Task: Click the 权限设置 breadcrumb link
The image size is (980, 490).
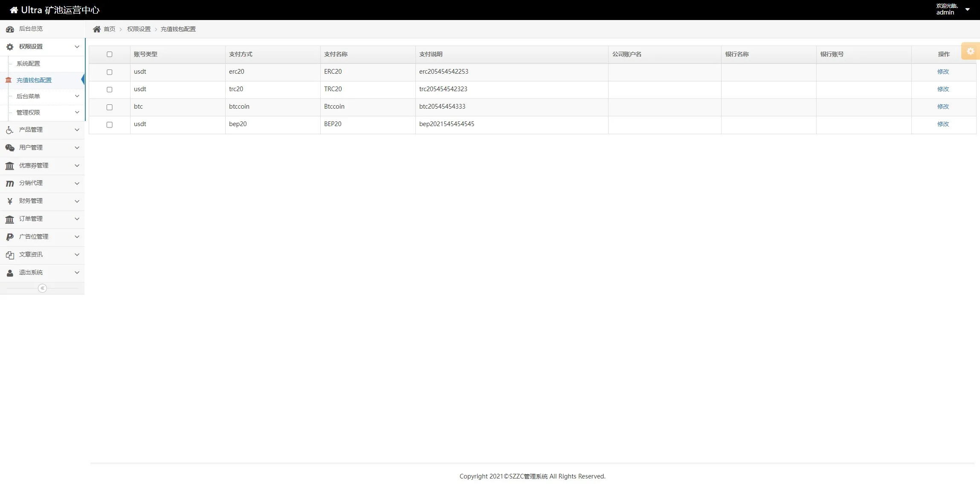Action: click(139, 29)
